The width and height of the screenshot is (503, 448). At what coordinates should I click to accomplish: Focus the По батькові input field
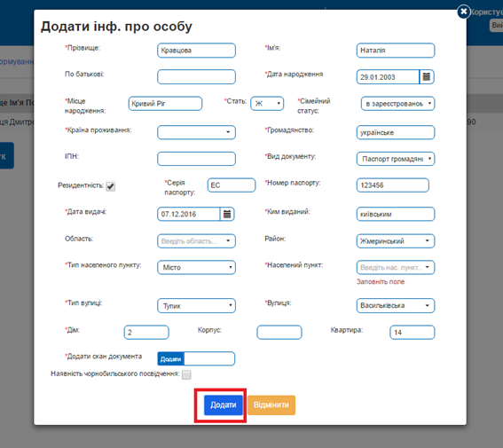[x=196, y=77]
